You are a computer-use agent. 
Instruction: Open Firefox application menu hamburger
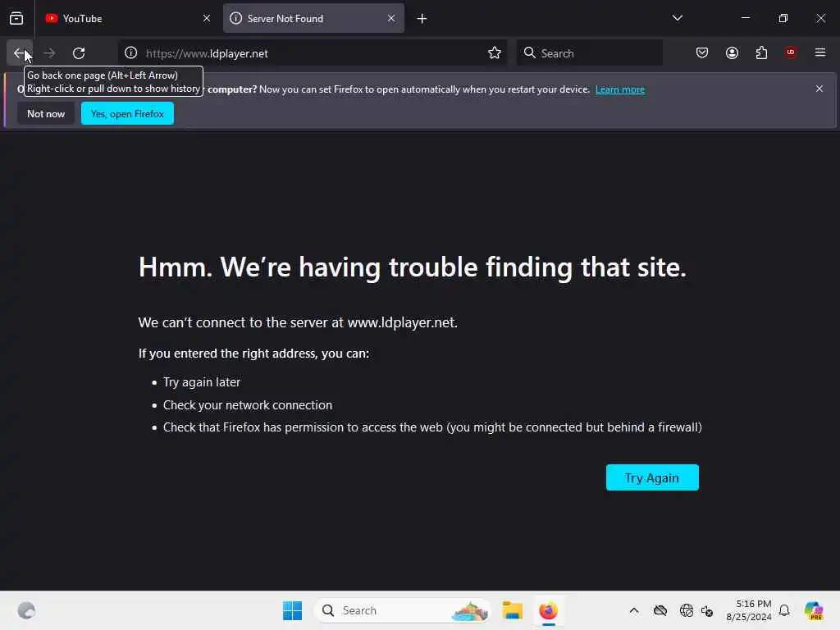(x=820, y=52)
